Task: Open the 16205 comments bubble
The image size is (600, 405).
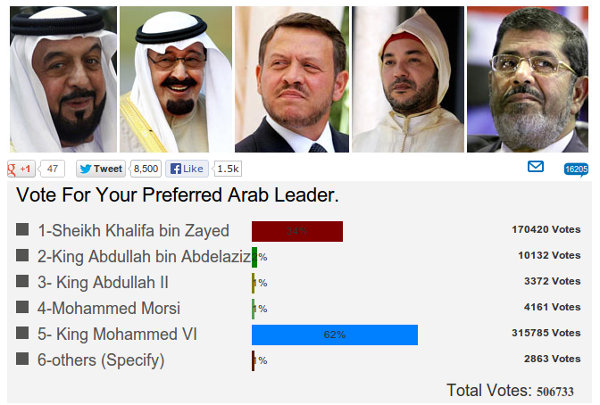Action: (576, 169)
